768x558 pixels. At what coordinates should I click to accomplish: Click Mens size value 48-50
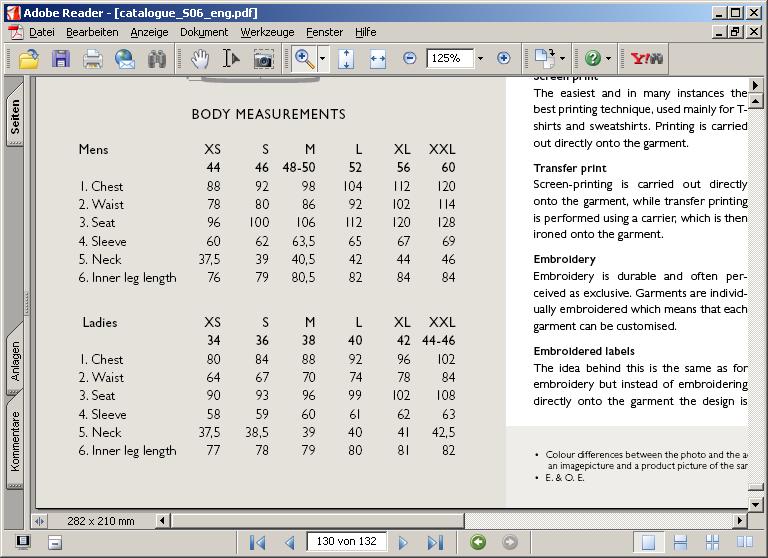299,168
